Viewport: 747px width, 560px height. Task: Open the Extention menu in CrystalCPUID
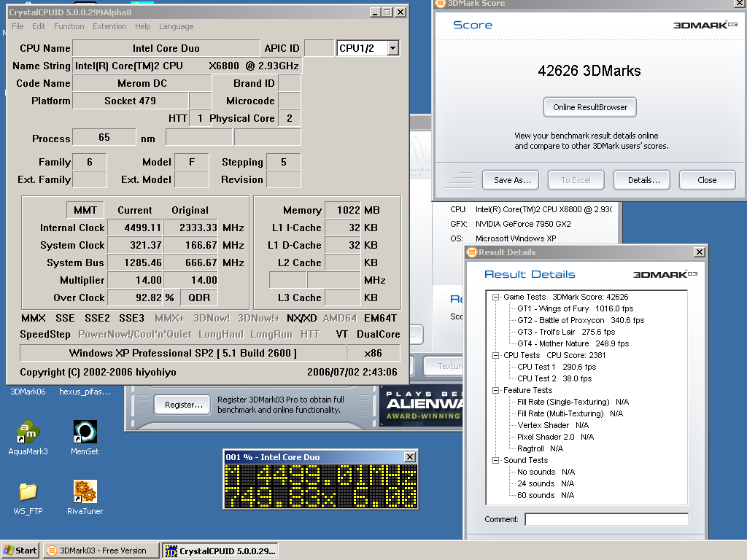109,26
